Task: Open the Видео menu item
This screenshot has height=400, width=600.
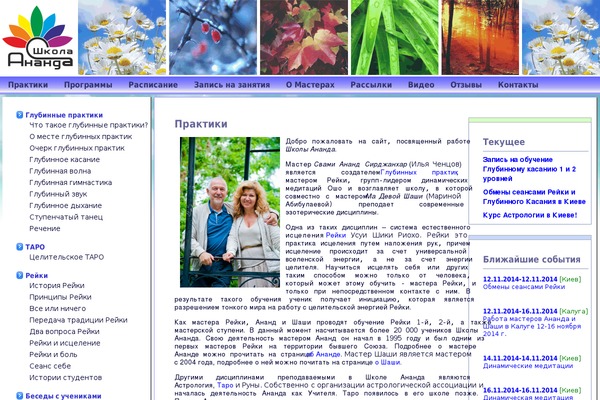Action: click(421, 85)
